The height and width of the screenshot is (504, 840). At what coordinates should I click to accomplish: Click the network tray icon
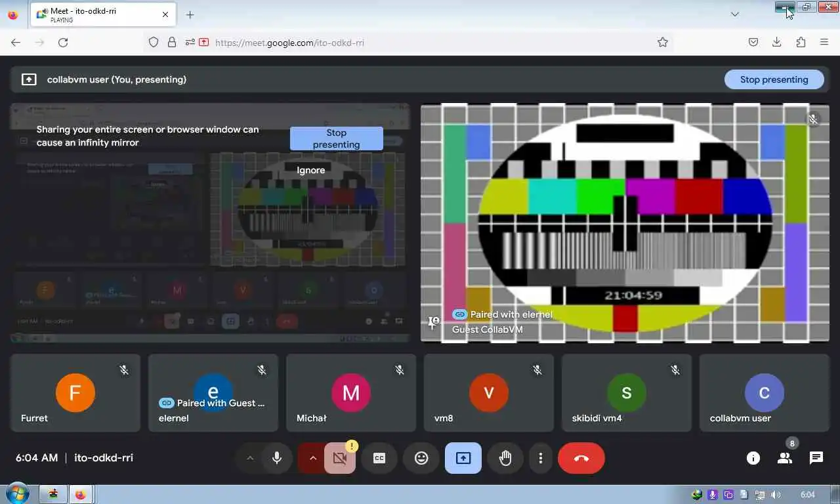pos(760,495)
